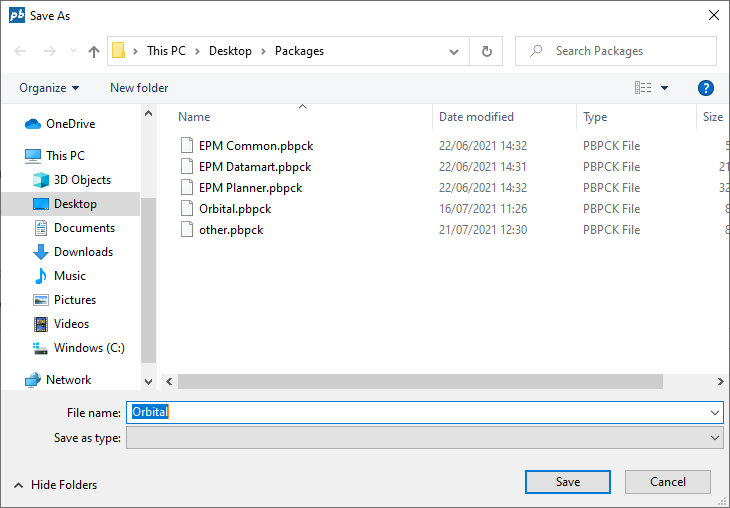The height and width of the screenshot is (508, 730).
Task: Open the Music folder
Action: click(x=69, y=276)
